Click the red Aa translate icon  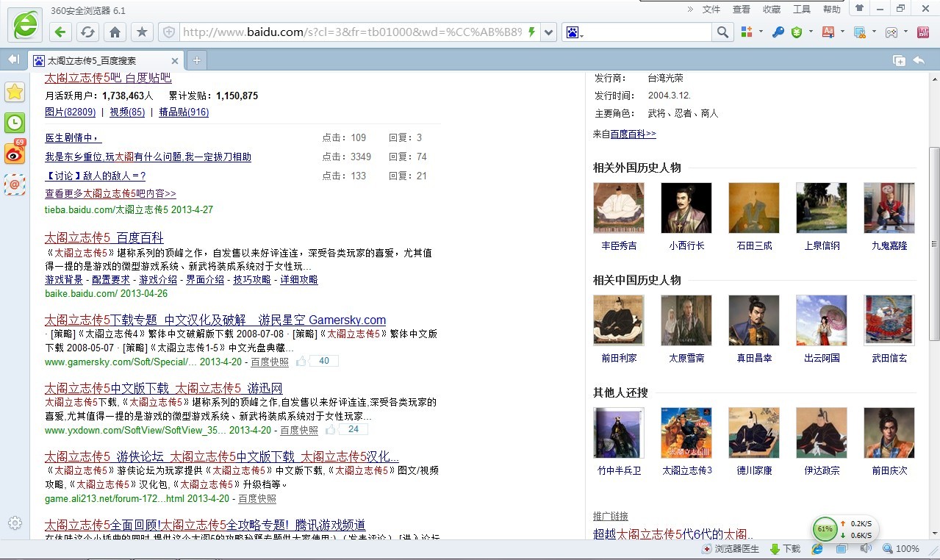828,32
